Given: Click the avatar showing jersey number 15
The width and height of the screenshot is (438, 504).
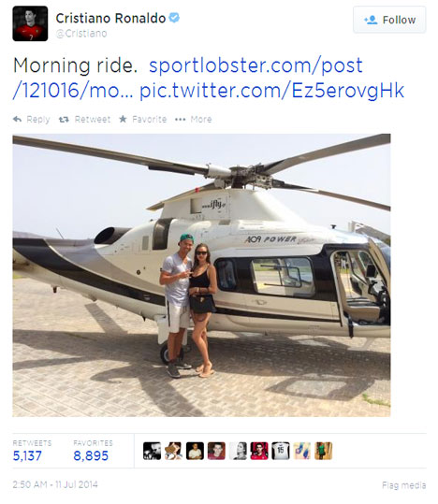Looking at the screenshot, I should pos(281,451).
